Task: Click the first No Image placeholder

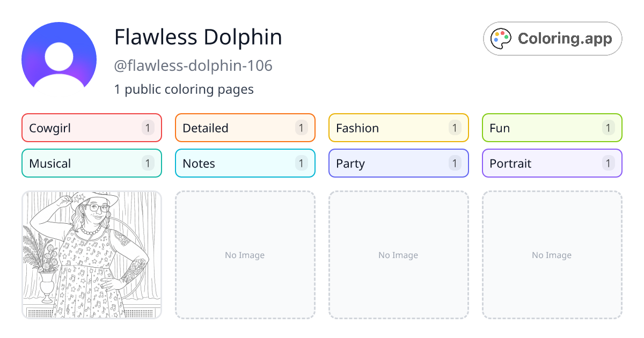Action: 245,255
